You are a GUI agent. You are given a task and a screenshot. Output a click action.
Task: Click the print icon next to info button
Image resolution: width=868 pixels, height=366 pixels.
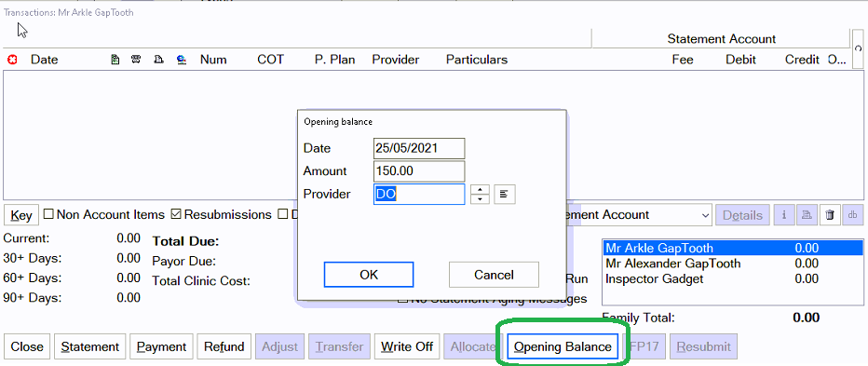pos(807,215)
